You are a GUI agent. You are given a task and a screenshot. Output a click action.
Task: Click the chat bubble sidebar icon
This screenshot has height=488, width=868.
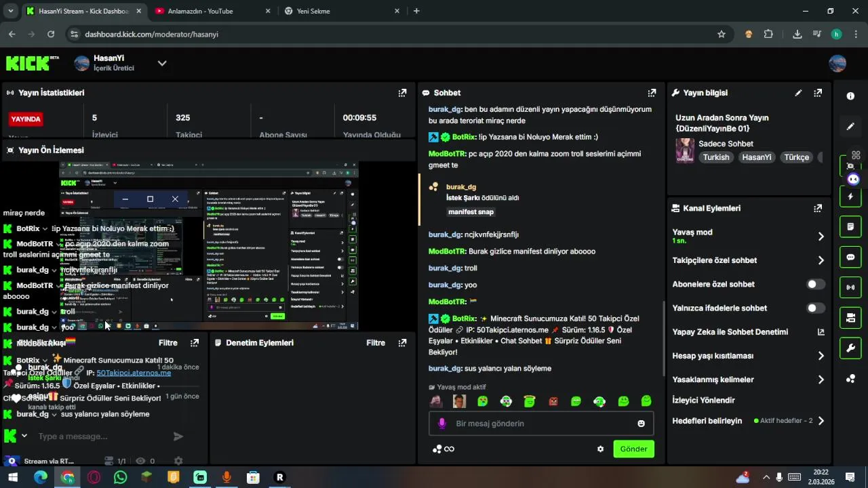pos(850,257)
